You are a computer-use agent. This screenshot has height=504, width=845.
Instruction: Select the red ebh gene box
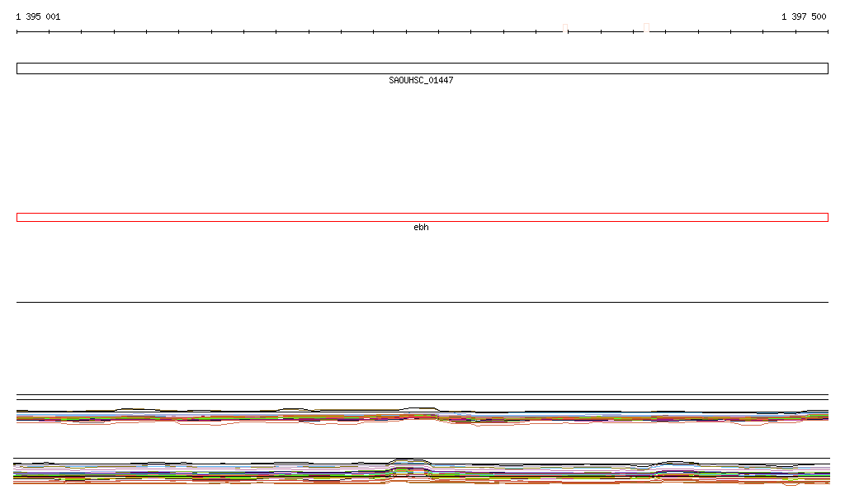coord(422,218)
